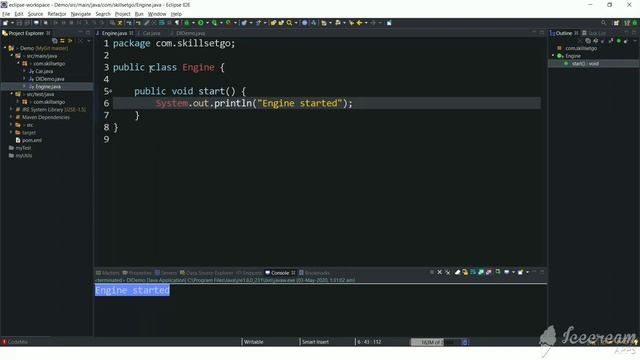Screen dimensions: 640x360
Task: Open the Run button dropdown arrow
Action: pyautogui.click(x=207, y=23)
